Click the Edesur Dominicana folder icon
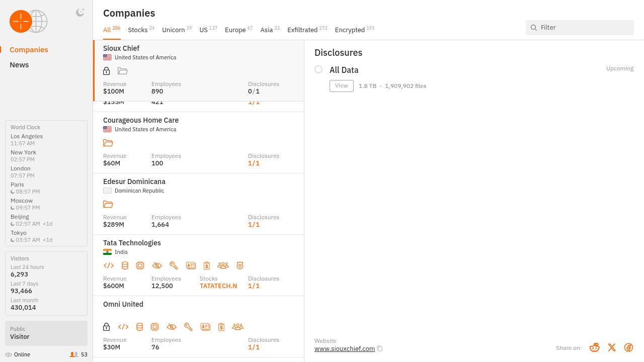 click(x=108, y=204)
